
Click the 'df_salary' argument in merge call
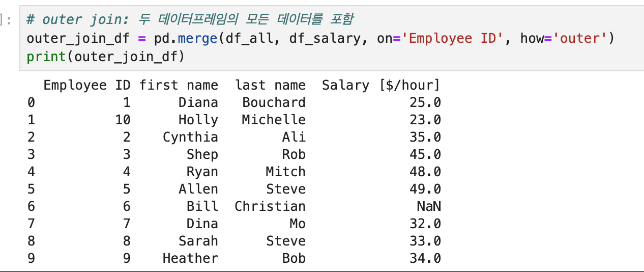tap(325, 38)
